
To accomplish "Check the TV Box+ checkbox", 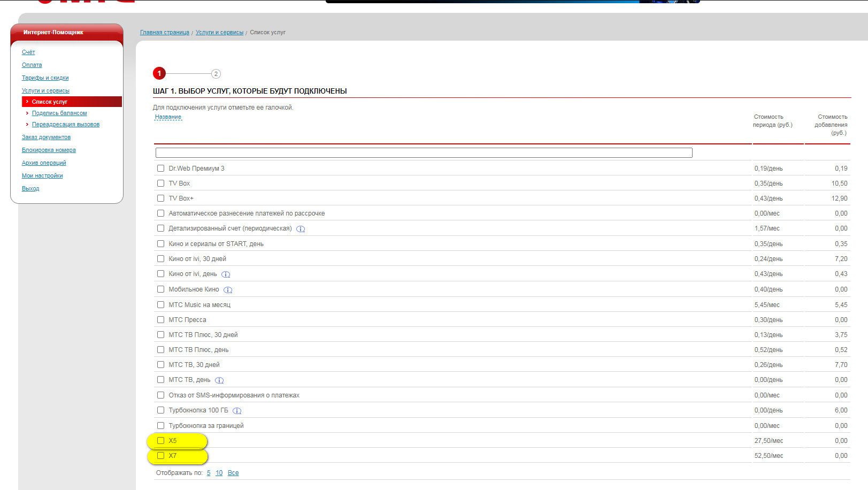I will [160, 198].
